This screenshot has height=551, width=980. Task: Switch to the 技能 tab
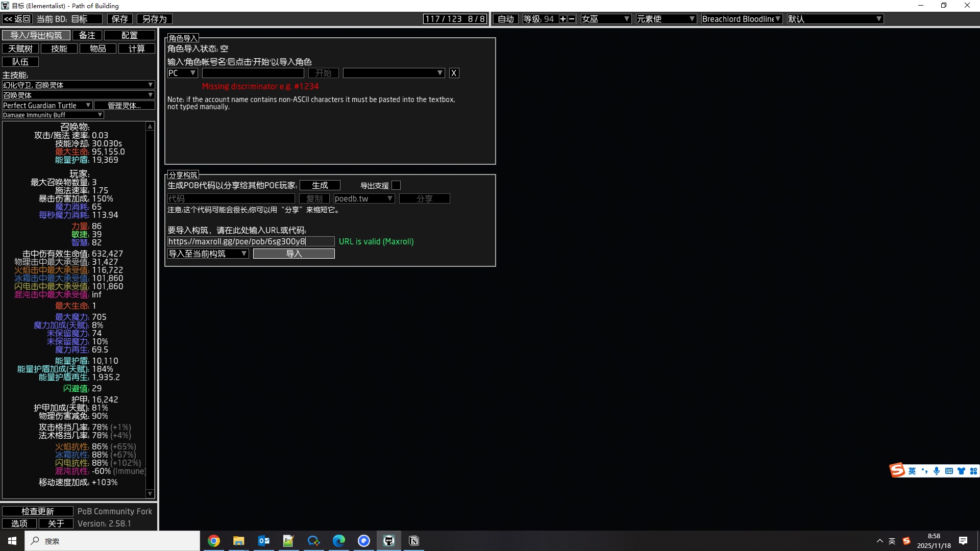tap(59, 48)
